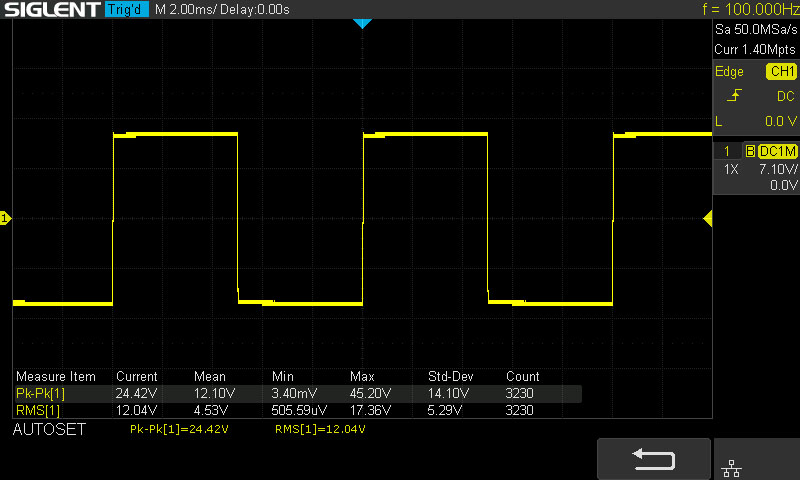This screenshot has height=480, width=800.
Task: Click the back arrow return button
Action: pyautogui.click(x=654, y=459)
